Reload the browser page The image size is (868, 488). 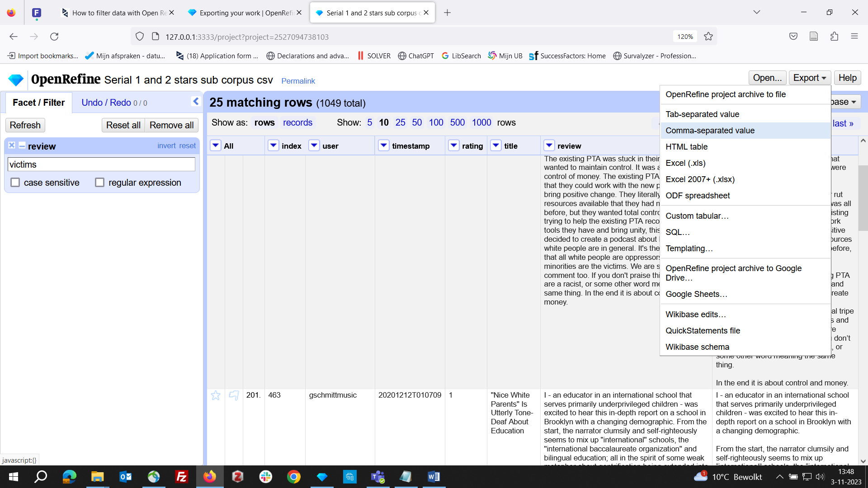coord(54,37)
